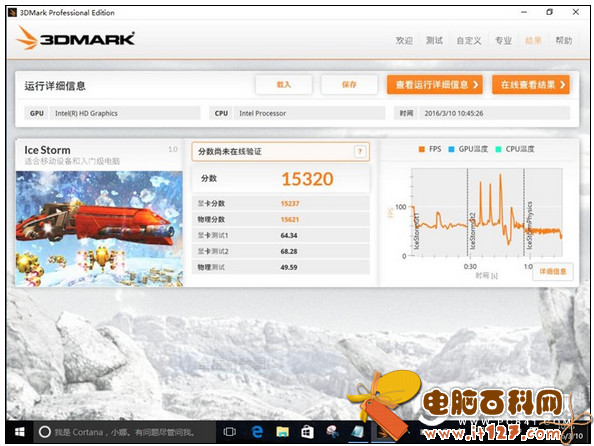Click the IceStormGT2 marker on chart

(472, 231)
